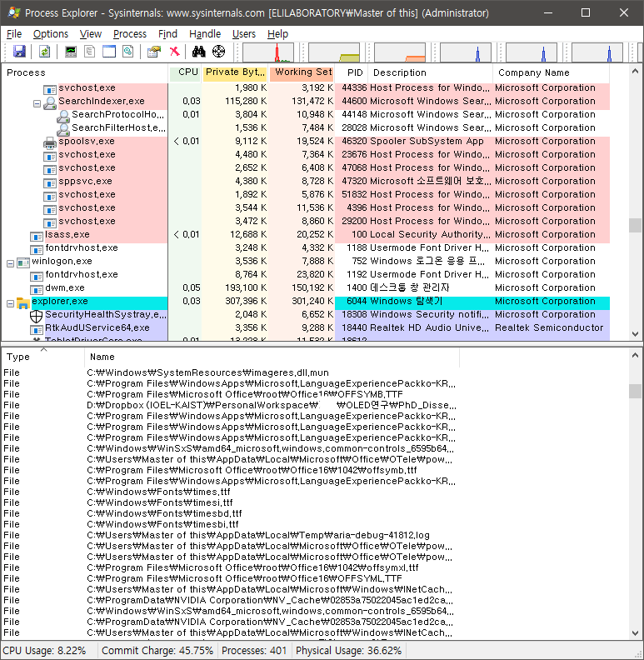Open the Find menu
The image size is (644, 660).
coord(167,33)
